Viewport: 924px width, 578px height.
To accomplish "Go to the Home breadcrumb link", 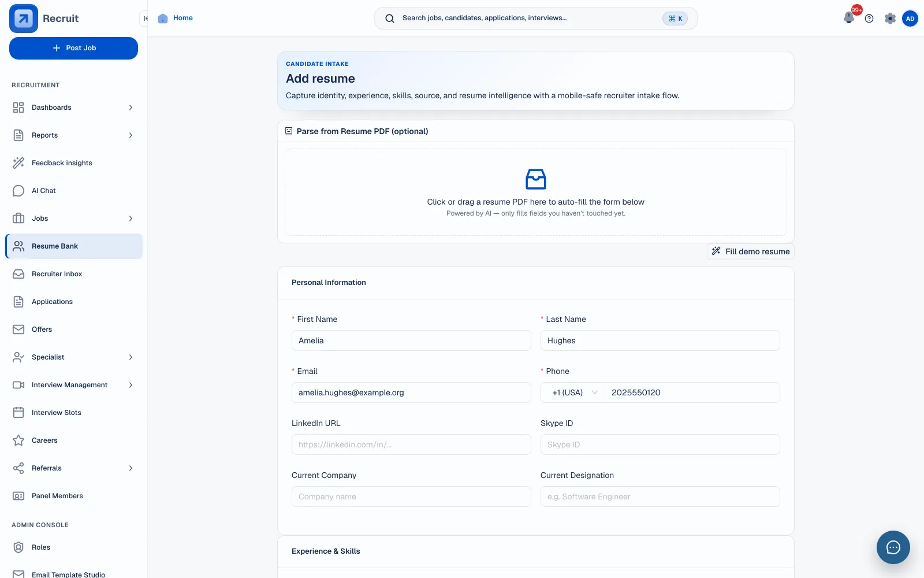I will [183, 18].
